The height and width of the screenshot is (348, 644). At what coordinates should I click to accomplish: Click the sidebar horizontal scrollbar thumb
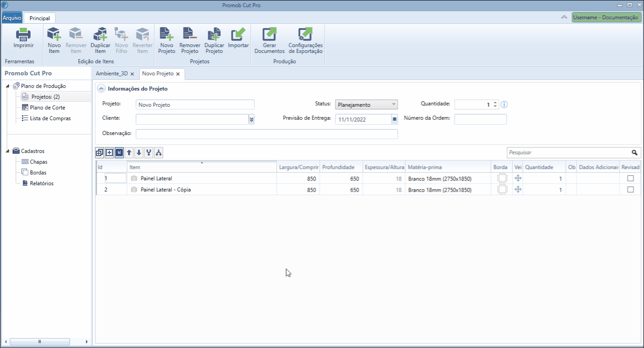point(39,342)
